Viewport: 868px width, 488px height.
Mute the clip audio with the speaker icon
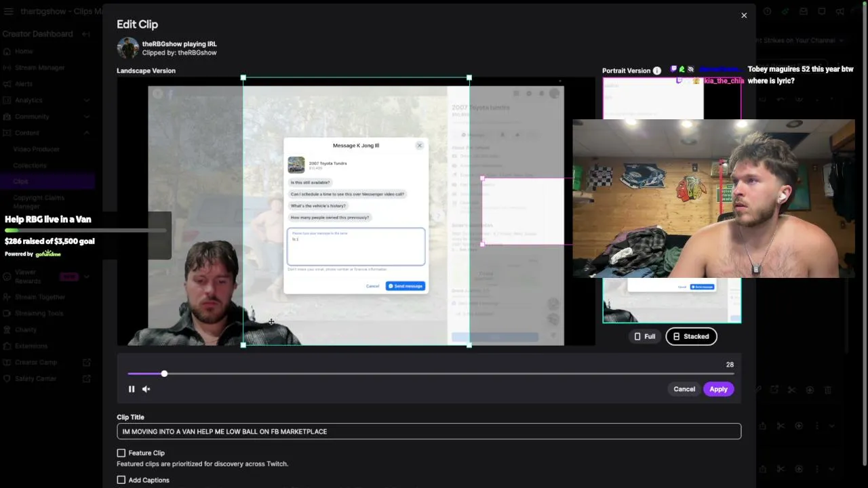click(x=146, y=389)
